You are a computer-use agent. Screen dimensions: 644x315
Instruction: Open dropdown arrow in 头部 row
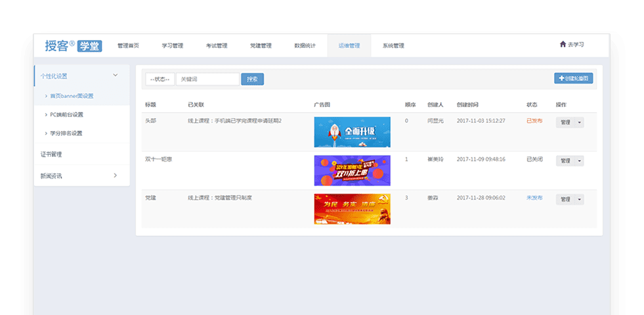(x=580, y=122)
